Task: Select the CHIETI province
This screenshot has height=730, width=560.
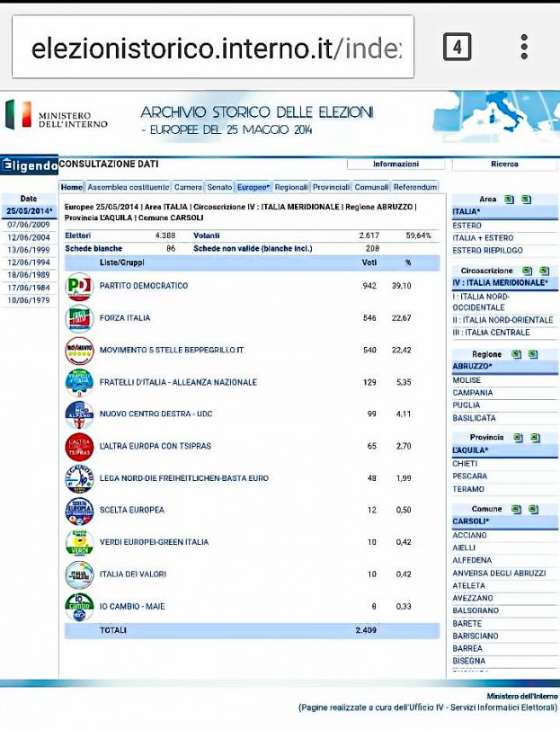Action: pos(465,464)
